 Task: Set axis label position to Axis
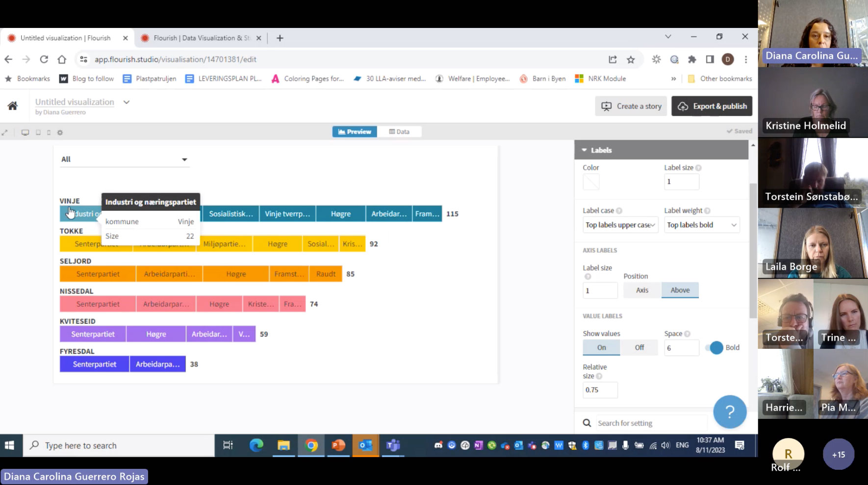[x=642, y=290]
